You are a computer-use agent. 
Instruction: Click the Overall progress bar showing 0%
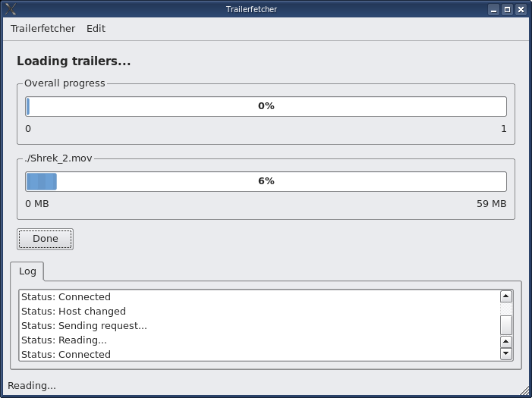pyautogui.click(x=266, y=106)
